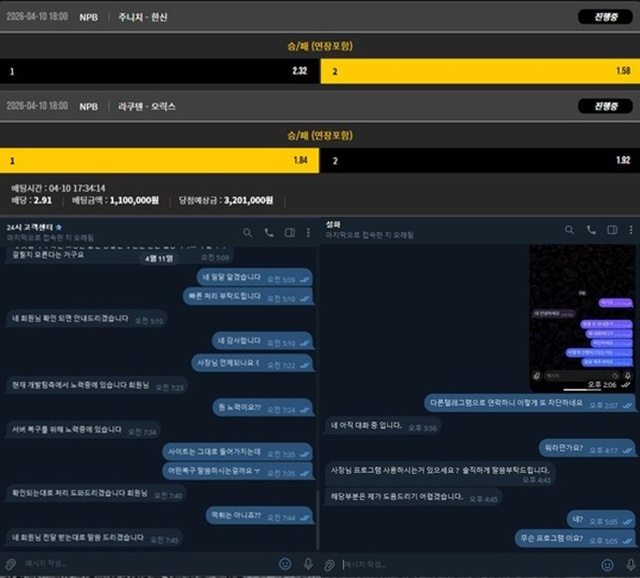Toggle side panel icon in 설아 chat
Viewport: 640px width, 578px height.
(612, 230)
